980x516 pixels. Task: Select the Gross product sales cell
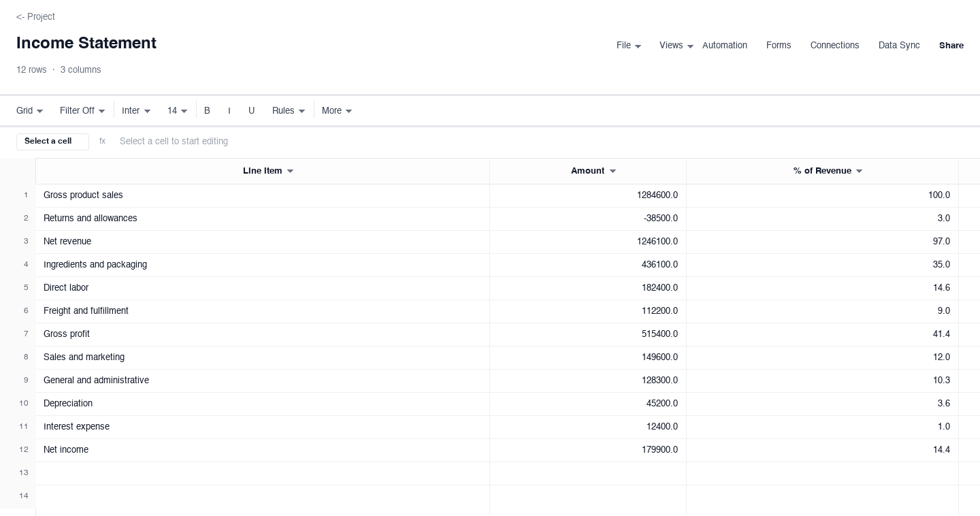tap(263, 195)
